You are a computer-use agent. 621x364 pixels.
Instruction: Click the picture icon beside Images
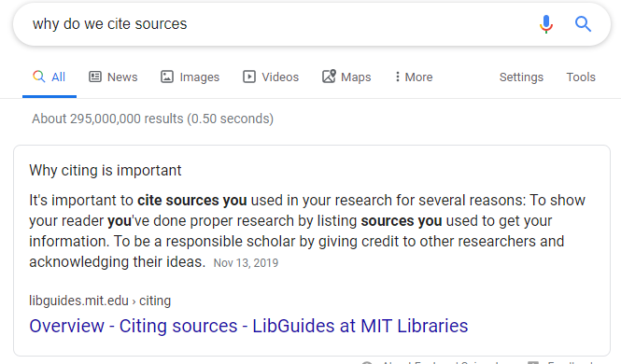[x=167, y=77]
